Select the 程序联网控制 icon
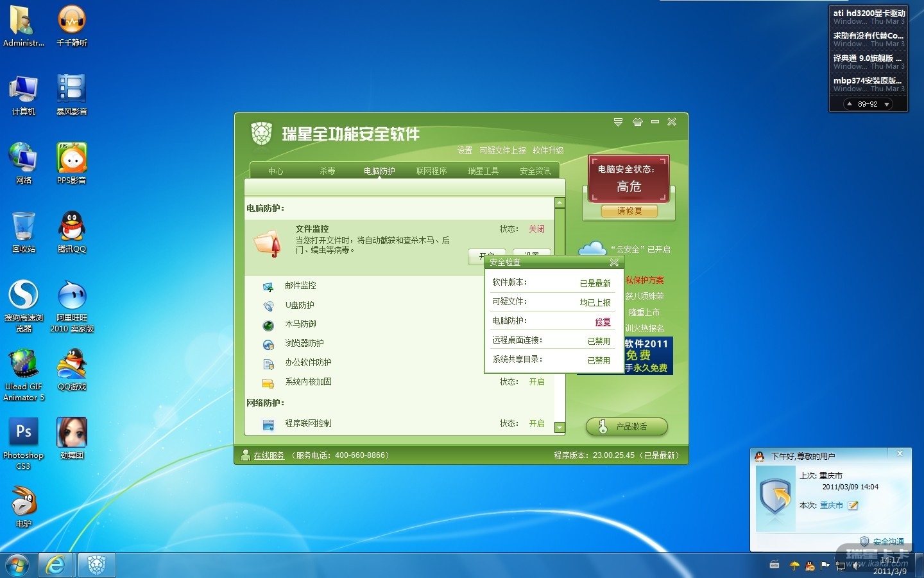Image resolution: width=924 pixels, height=578 pixels. click(268, 425)
